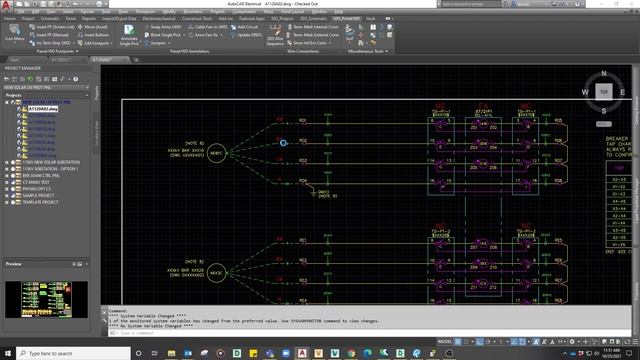The height and width of the screenshot is (360, 640).
Task: Add a new drawing tab with plus
Action: click(136, 60)
